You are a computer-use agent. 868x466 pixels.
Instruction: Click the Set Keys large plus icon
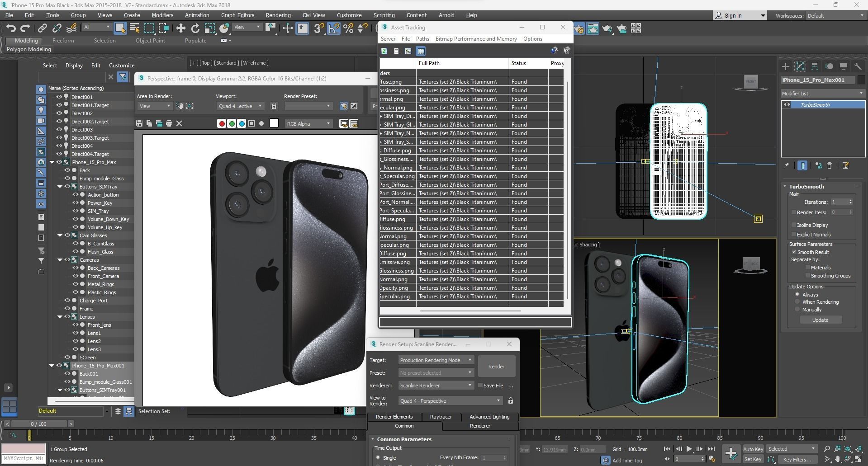click(730, 453)
